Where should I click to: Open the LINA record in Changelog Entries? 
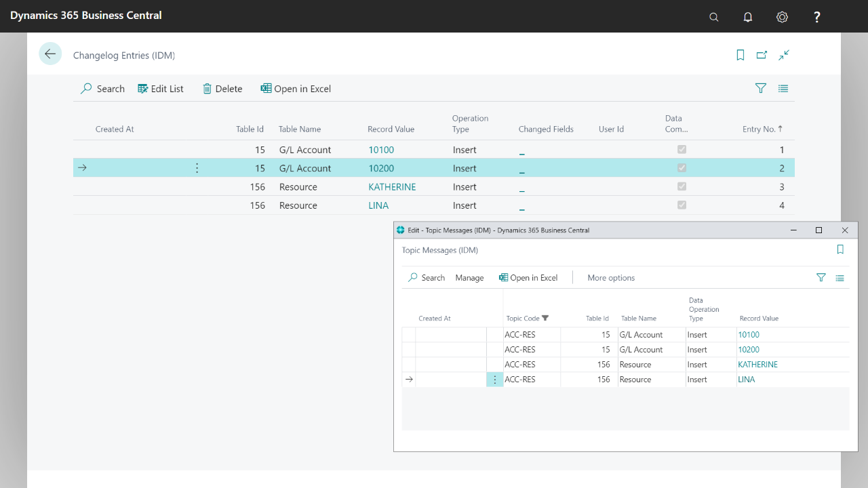[378, 205]
